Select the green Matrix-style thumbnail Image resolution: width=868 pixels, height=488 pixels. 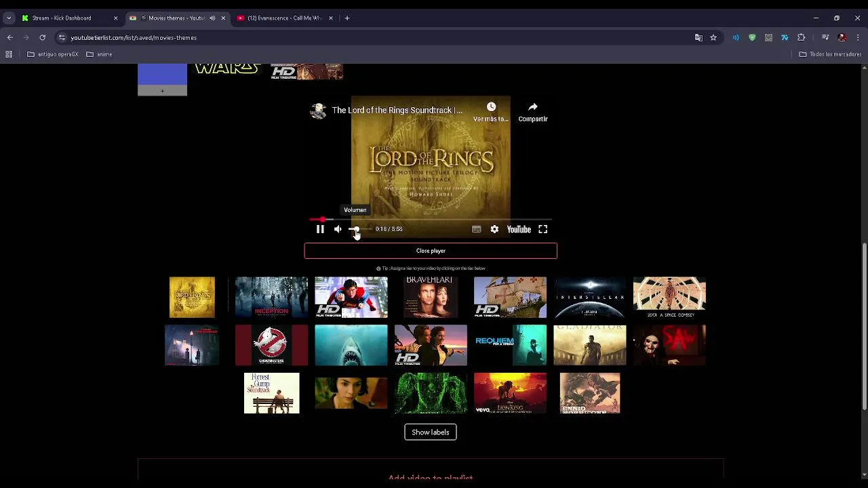click(x=431, y=393)
